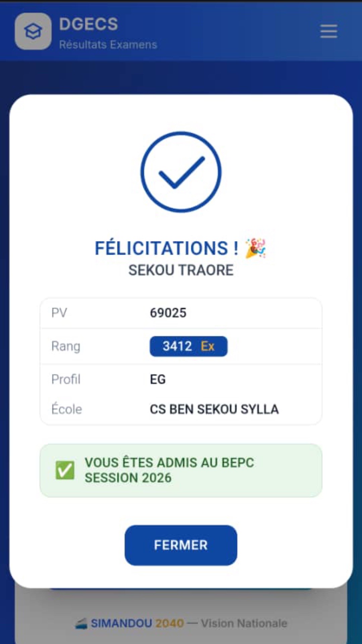Click the 3412 Ex rank badge
The image size is (362, 644).
click(188, 346)
